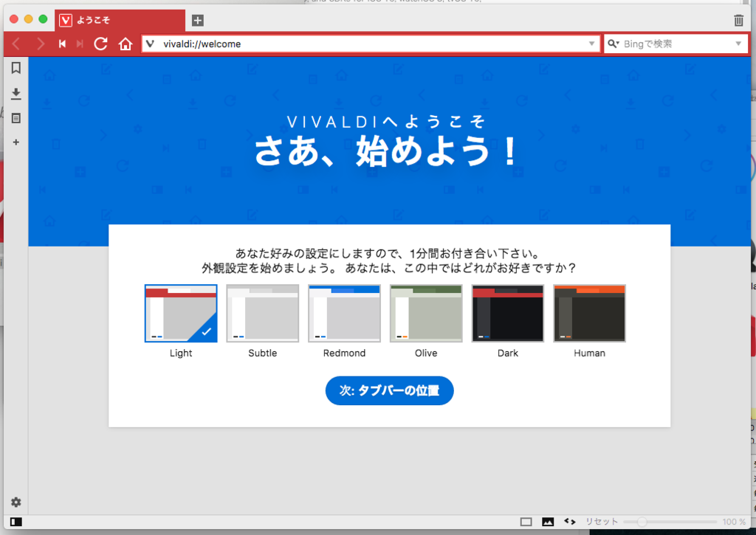Open page actions code icon

[570, 522]
